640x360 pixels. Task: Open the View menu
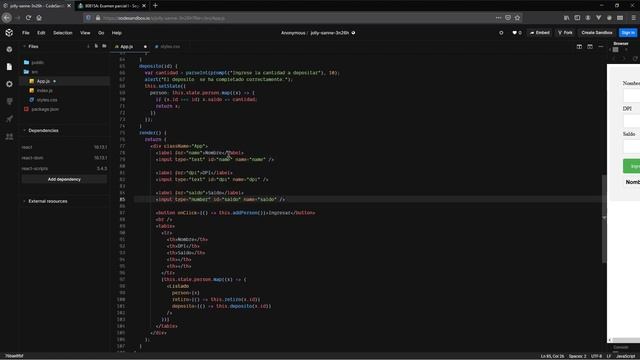[x=85, y=33]
